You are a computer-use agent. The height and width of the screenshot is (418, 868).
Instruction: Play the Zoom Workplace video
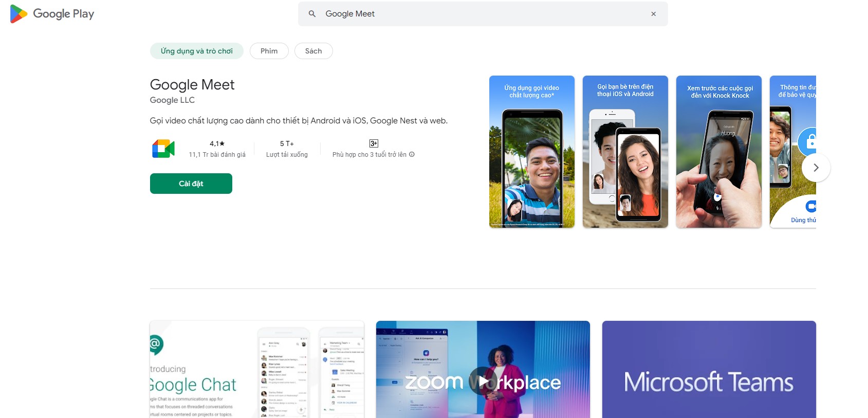pyautogui.click(x=483, y=381)
